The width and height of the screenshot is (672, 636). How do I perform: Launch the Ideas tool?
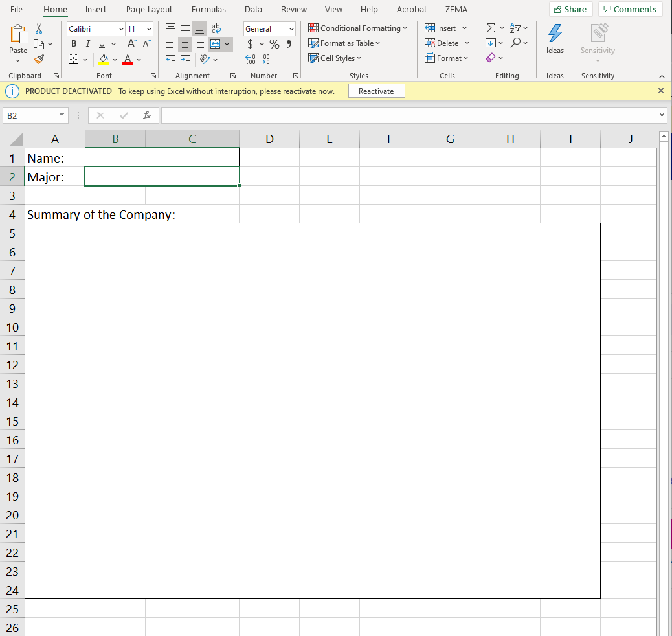tap(555, 40)
